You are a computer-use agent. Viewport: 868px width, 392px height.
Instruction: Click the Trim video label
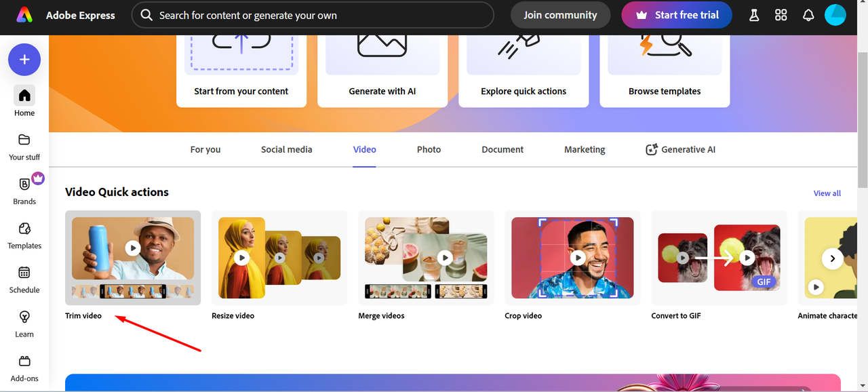coord(83,315)
